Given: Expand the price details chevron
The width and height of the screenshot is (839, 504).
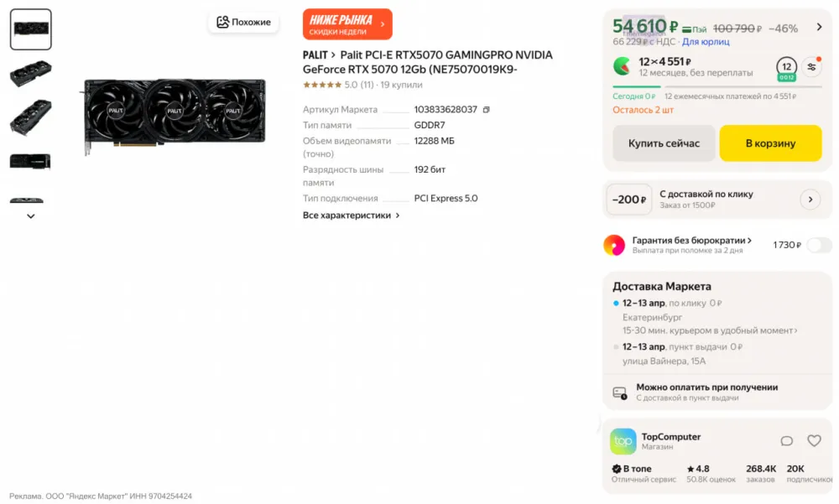Looking at the screenshot, I should coord(820,28).
